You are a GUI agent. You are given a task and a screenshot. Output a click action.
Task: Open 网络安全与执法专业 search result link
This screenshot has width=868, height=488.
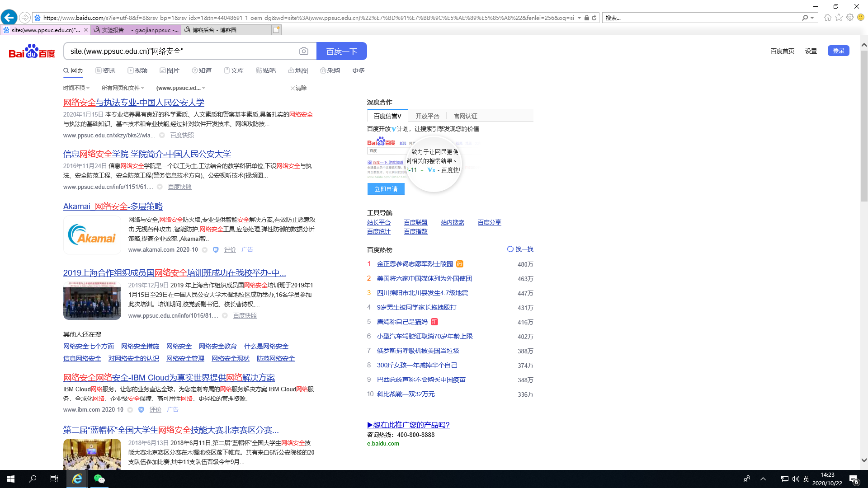[x=133, y=103]
